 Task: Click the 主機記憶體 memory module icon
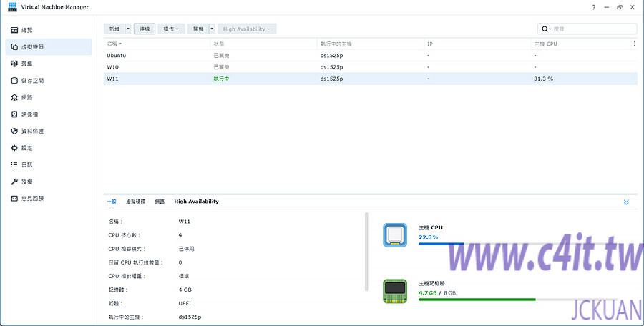[395, 292]
